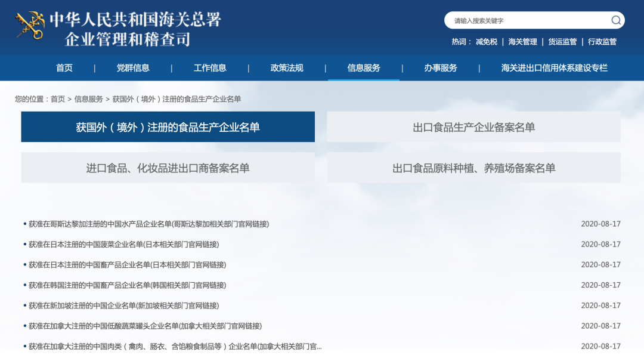Viewport: 644px width, 355px height.
Task: Click the search magnifier icon
Action: pyautogui.click(x=616, y=20)
